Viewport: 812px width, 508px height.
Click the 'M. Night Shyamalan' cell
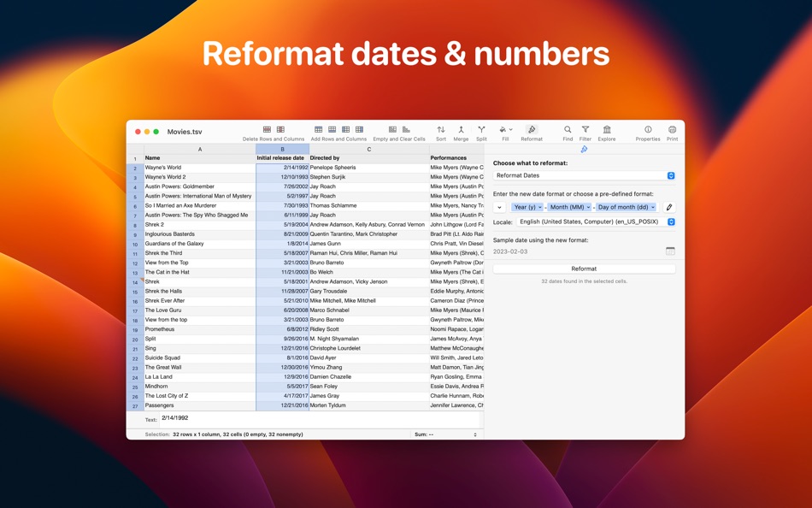coord(369,339)
